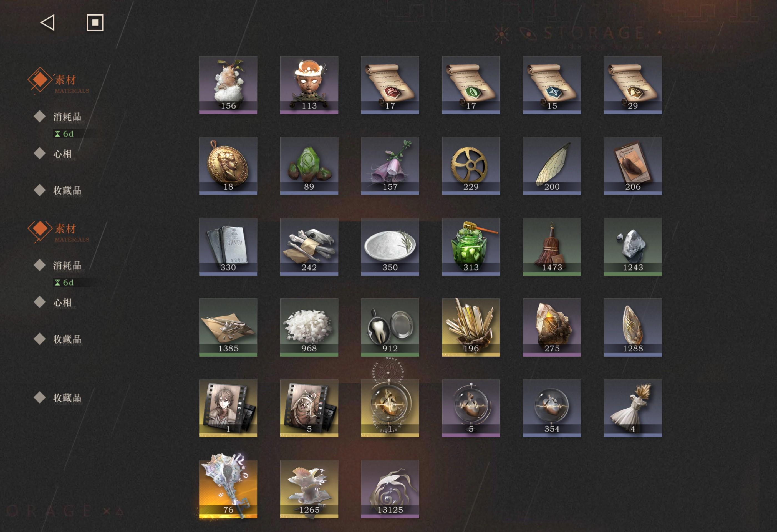Open the silver ingot item with 330
This screenshot has width=777, height=532.
point(228,247)
